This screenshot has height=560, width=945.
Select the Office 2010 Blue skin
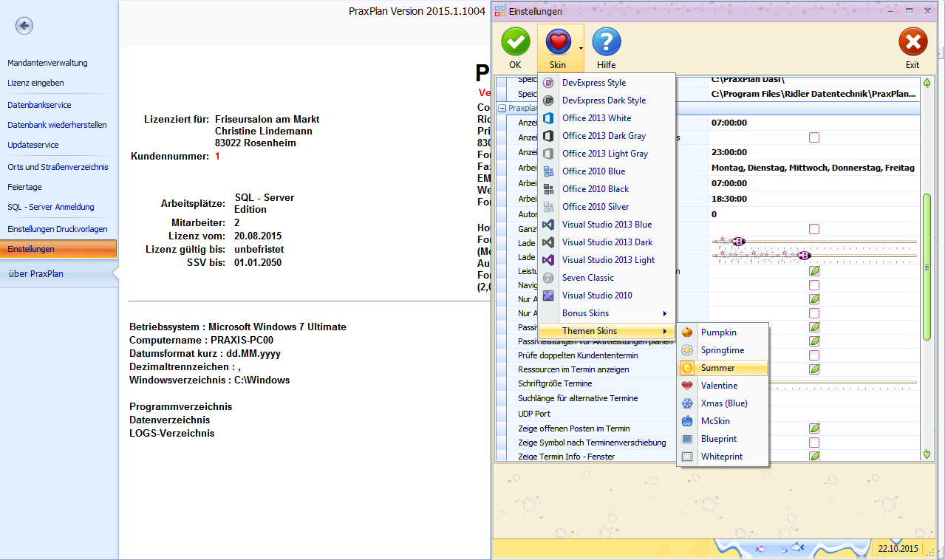[606, 171]
